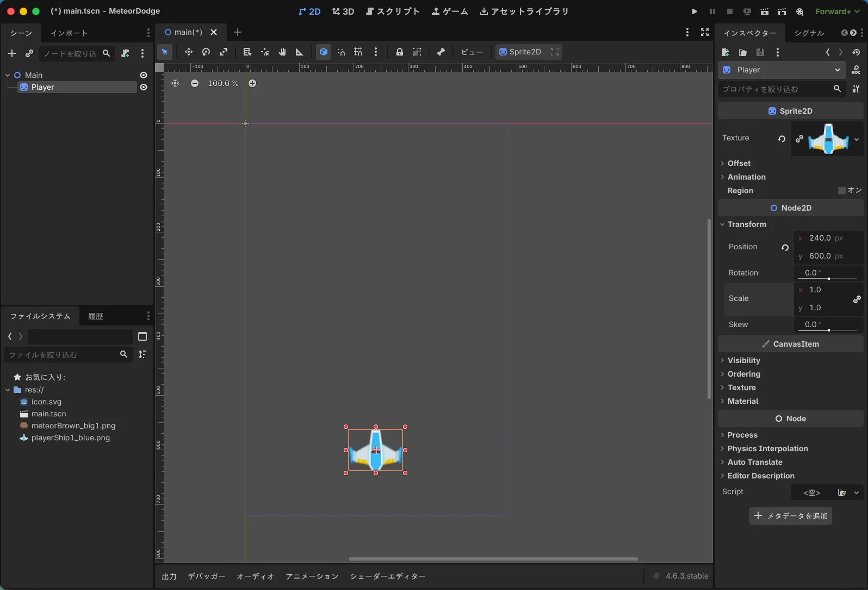868x590 pixels.
Task: Open the Forward+ renderer dropdown
Action: (838, 11)
